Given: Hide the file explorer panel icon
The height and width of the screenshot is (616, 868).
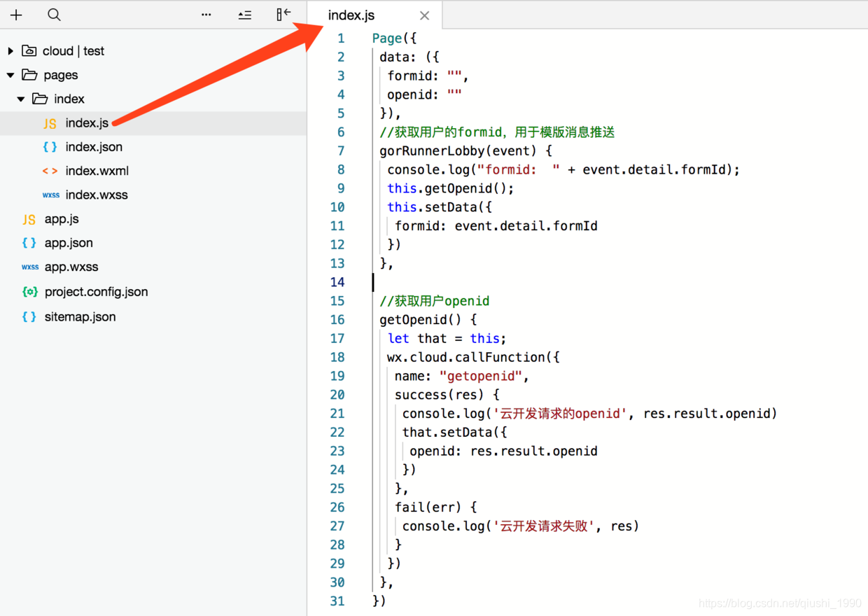Looking at the screenshot, I should (x=283, y=14).
